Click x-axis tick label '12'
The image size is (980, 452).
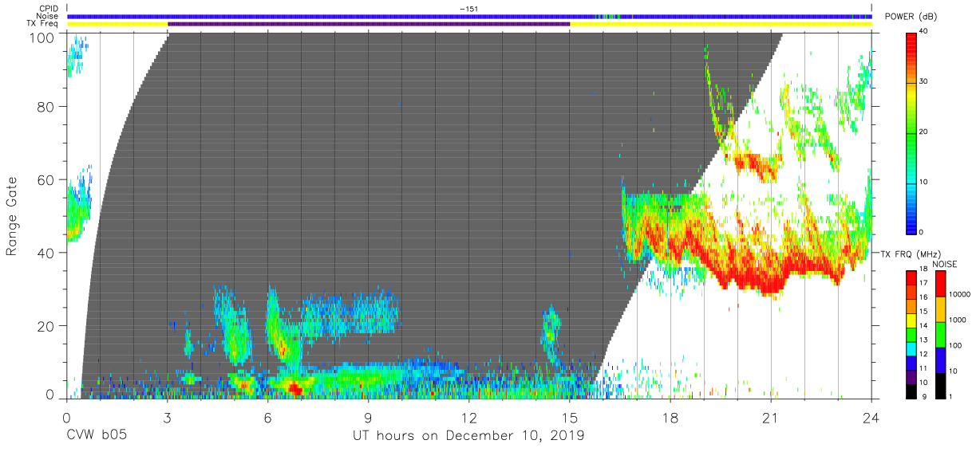468,417
